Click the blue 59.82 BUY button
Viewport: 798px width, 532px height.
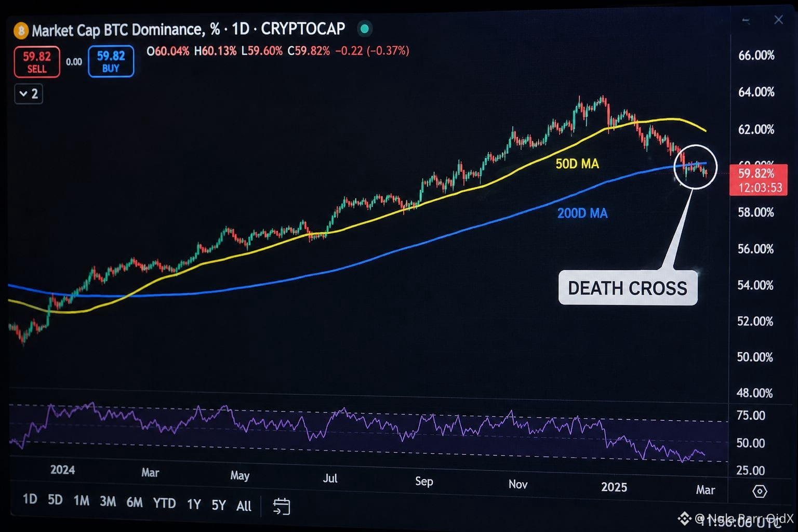coord(111,61)
